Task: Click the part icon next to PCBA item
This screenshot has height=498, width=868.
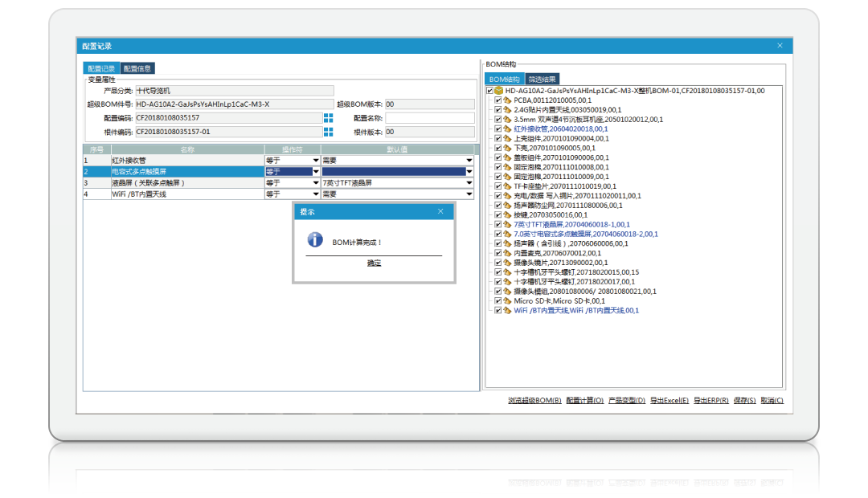Action: tap(508, 100)
